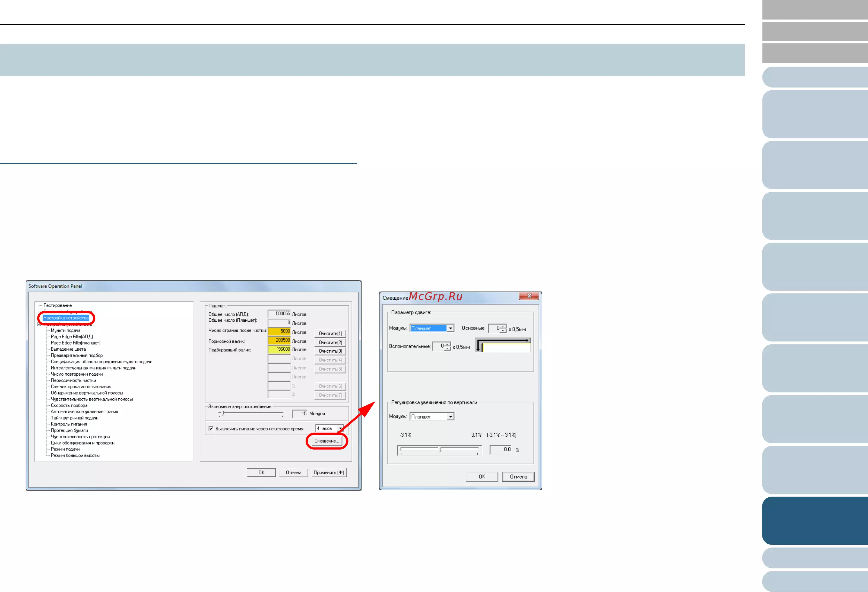Click the Основные offset spinner arrows
Image resolution: width=868 pixels, height=592 pixels.
(503, 328)
